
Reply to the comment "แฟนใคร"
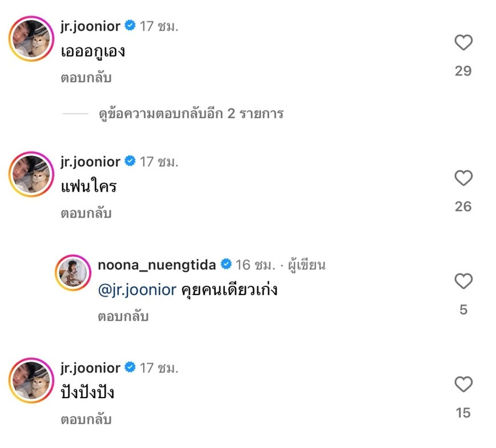(86, 214)
